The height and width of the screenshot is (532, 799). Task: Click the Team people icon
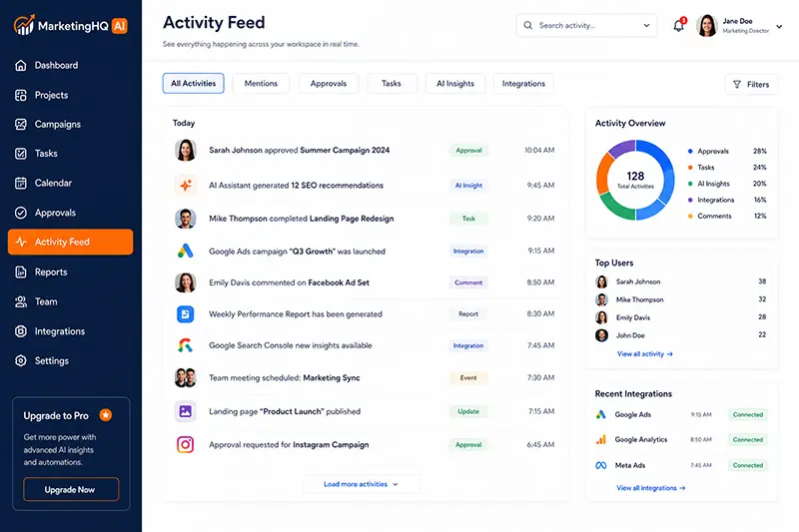[20, 301]
